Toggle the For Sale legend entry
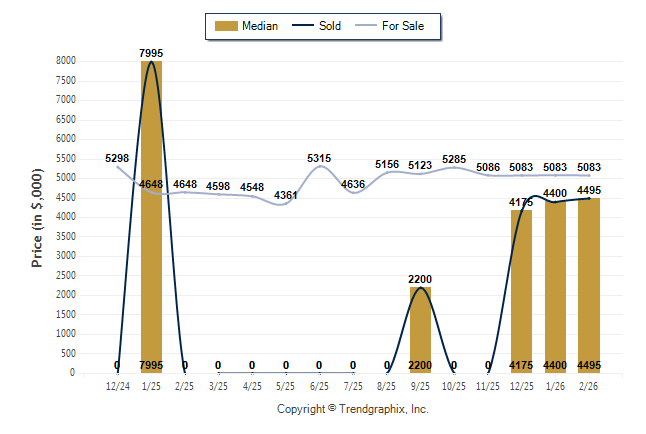 click(x=396, y=26)
